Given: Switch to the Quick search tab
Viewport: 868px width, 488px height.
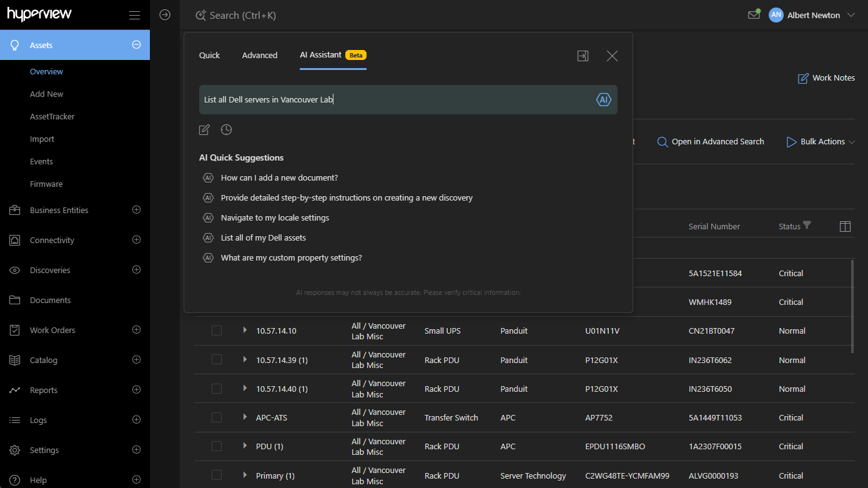Looking at the screenshot, I should pyautogui.click(x=209, y=55).
